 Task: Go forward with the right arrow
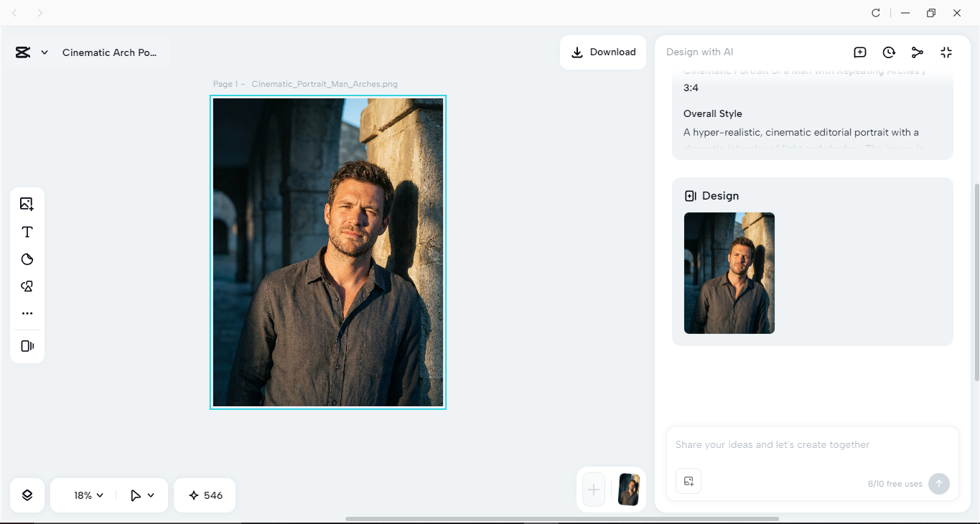pyautogui.click(x=40, y=13)
